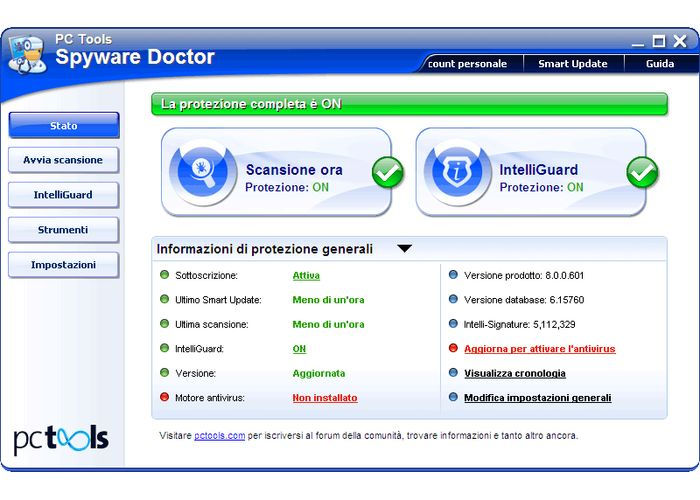Click green status dot beside IntelliGuard row
700x500 pixels.
[164, 348]
